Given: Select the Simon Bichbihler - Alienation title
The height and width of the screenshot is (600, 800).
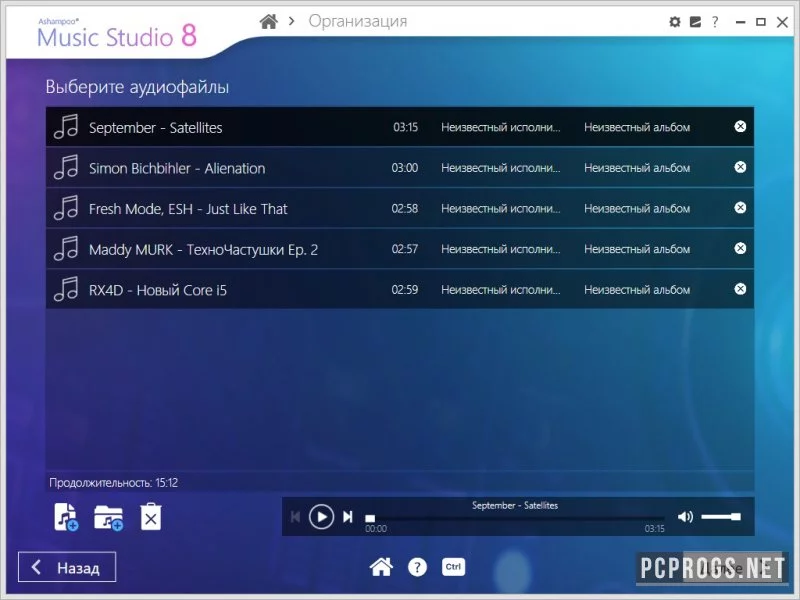Looking at the screenshot, I should [177, 168].
